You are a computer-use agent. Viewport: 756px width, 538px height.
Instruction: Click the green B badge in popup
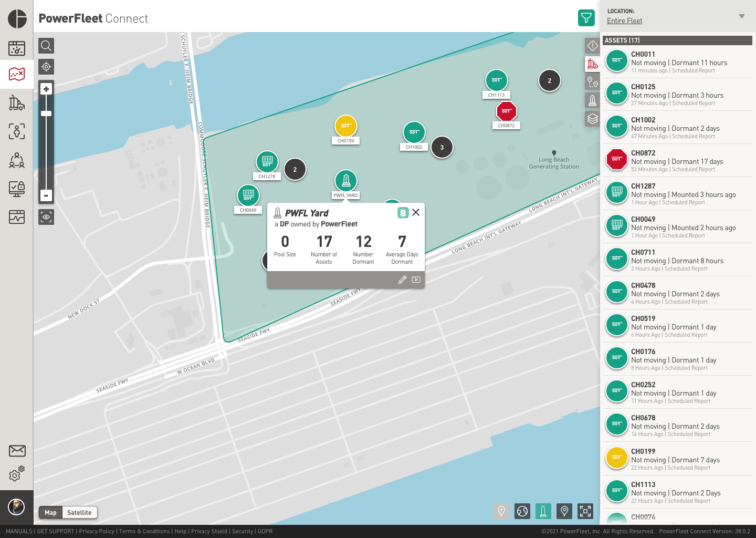point(403,213)
